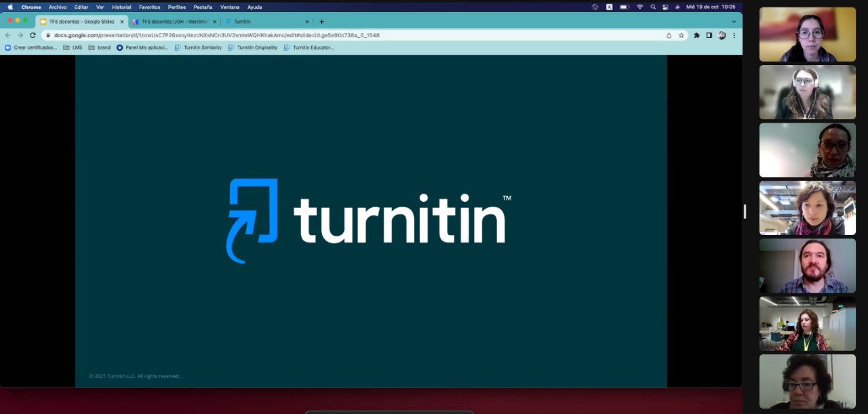The width and height of the screenshot is (868, 414).
Task: Open the Turnitin Similarity bookmark
Action: 198,47
